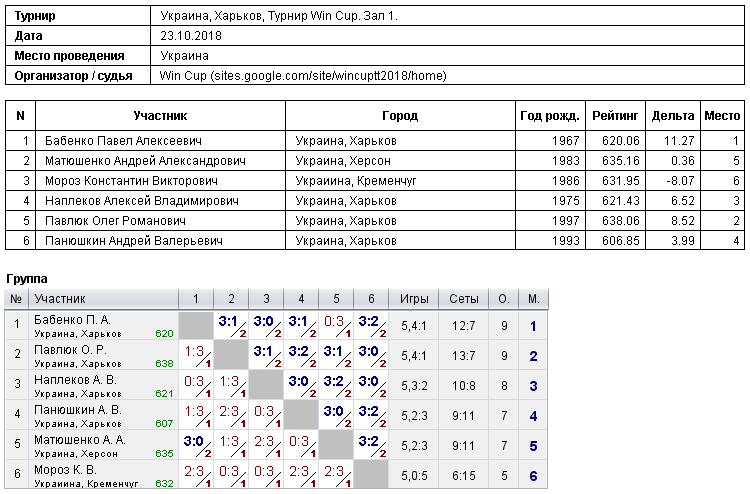Click the 'Группа' heading

point(27,279)
